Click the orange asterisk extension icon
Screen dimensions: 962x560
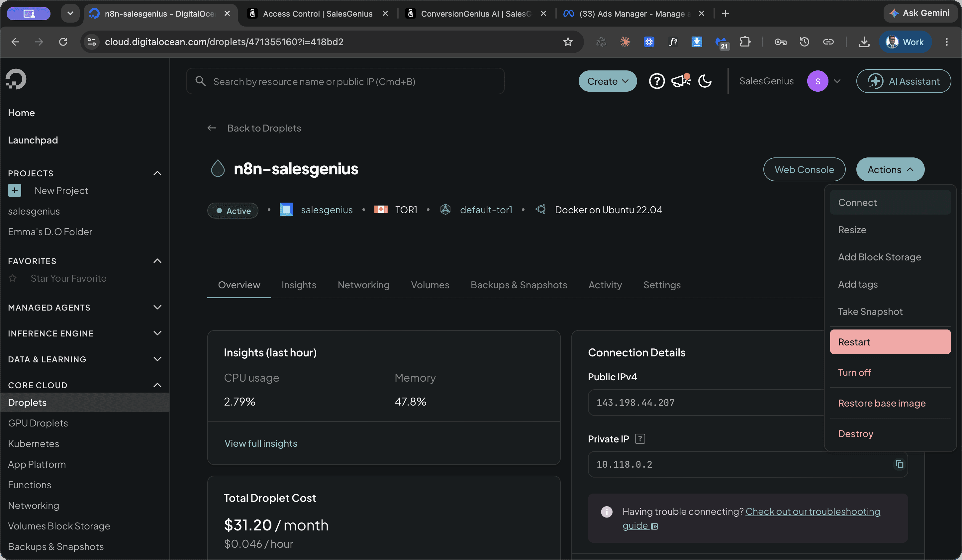click(x=625, y=42)
